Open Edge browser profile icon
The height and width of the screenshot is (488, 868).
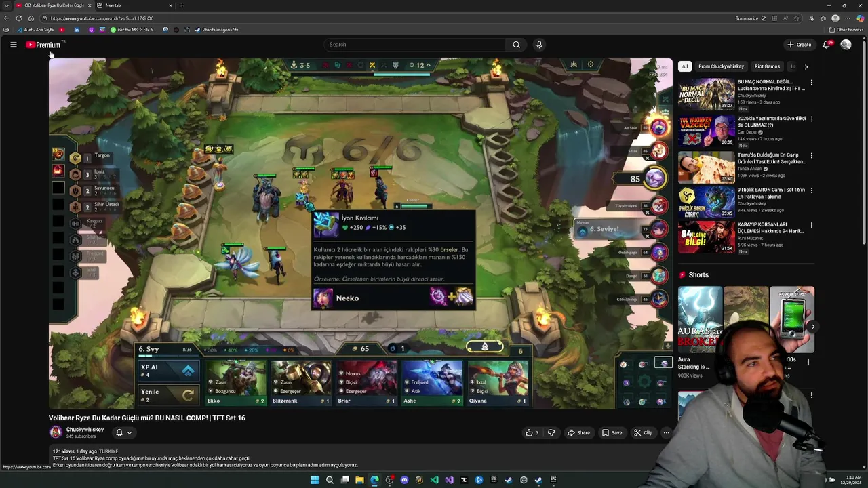[835, 18]
